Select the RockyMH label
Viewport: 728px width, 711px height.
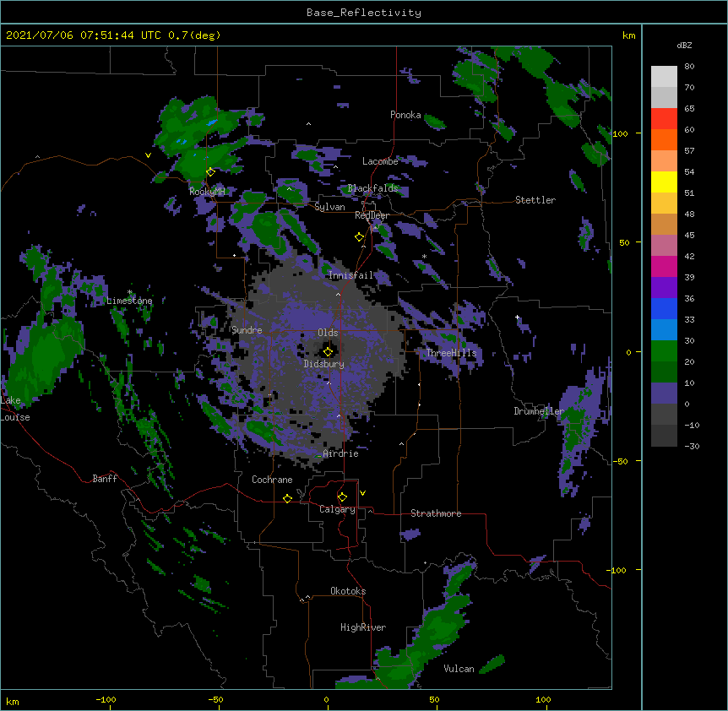point(207,191)
